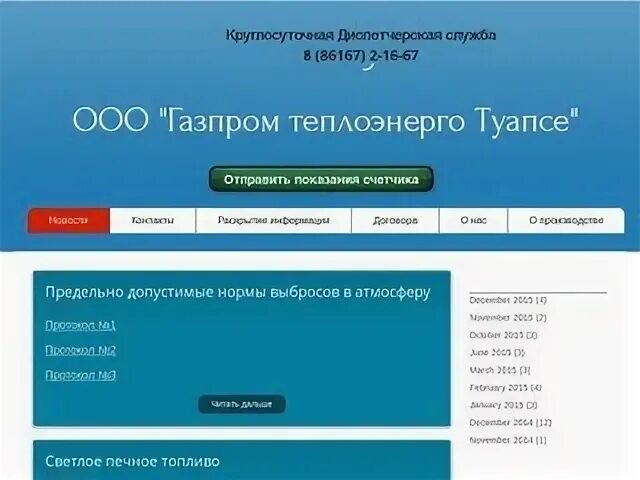Image resolution: width=640 pixels, height=480 pixels.
Task: Click the Отправить показания счетчика button
Action: [x=321, y=179]
